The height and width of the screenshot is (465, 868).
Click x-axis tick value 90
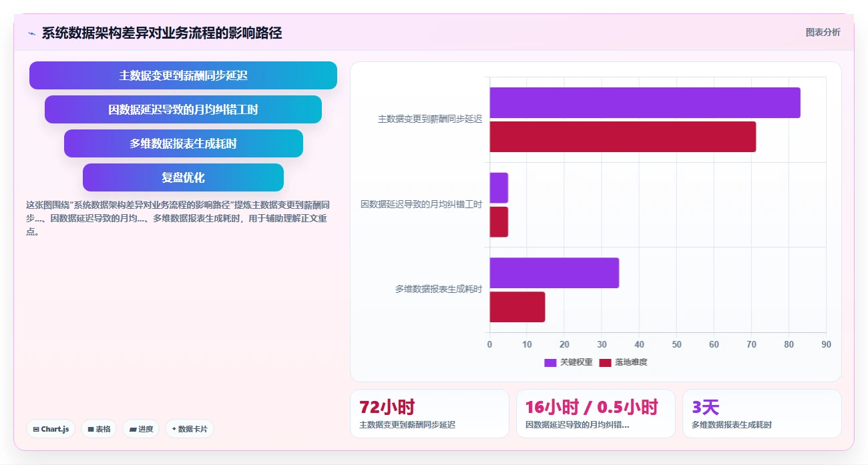point(826,344)
